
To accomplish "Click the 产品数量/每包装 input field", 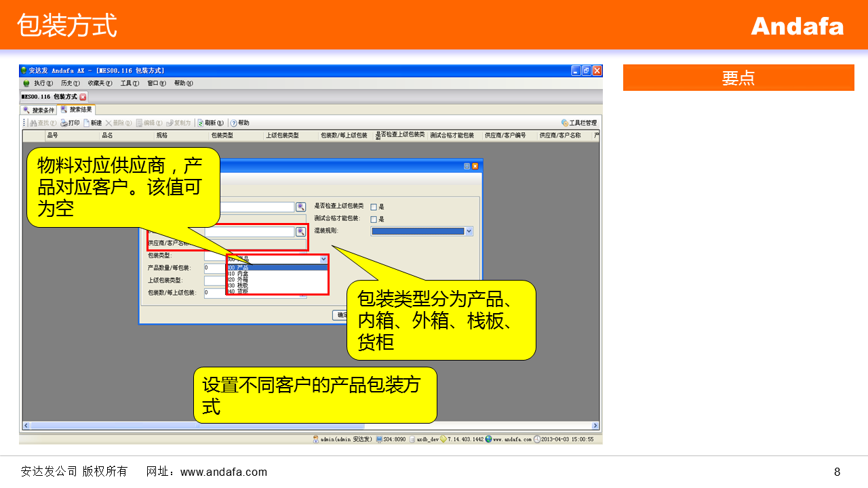I will (214, 268).
